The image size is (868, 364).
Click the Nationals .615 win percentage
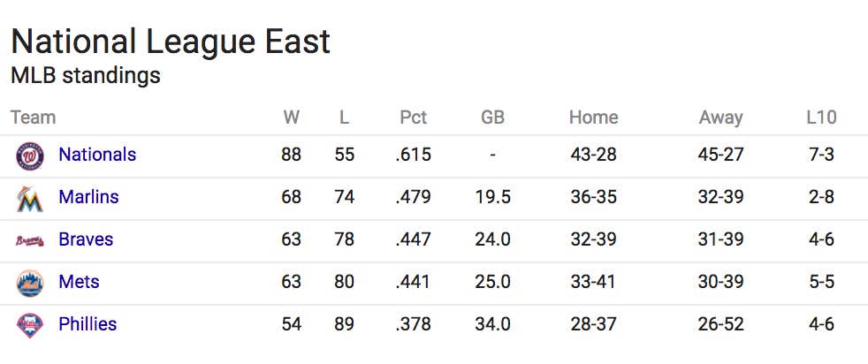point(414,155)
